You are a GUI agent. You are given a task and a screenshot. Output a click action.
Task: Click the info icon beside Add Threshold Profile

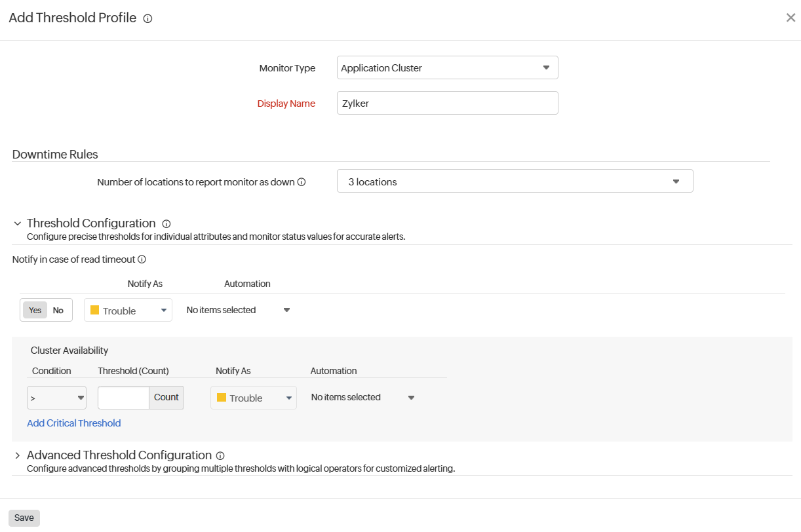147,18
